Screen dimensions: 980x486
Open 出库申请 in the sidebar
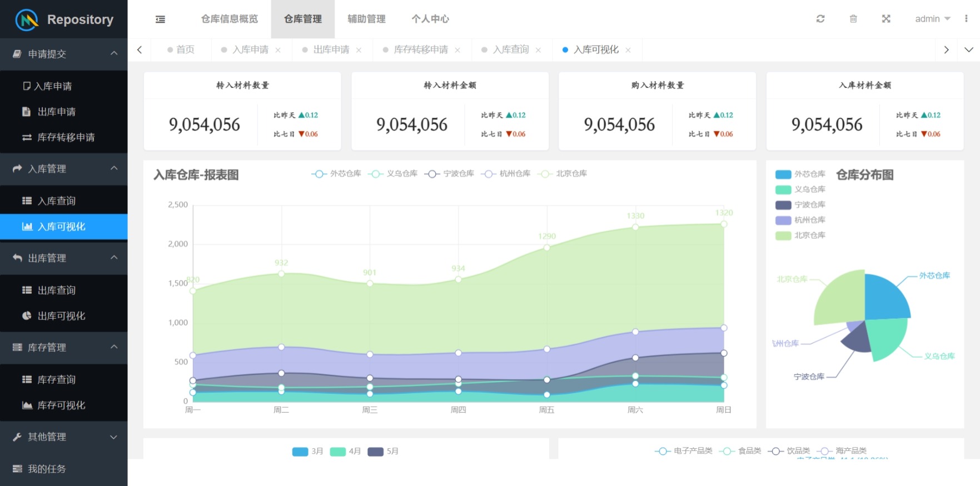64,112
